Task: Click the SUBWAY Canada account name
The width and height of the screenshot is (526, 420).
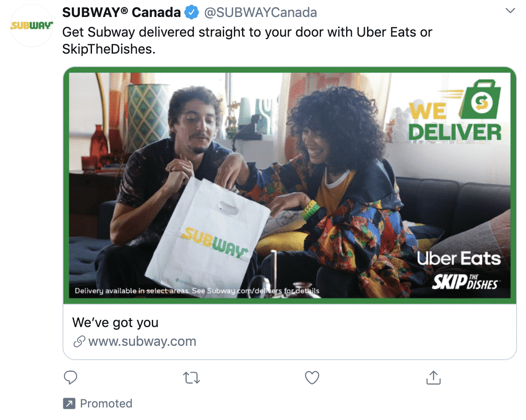Action: click(x=121, y=12)
